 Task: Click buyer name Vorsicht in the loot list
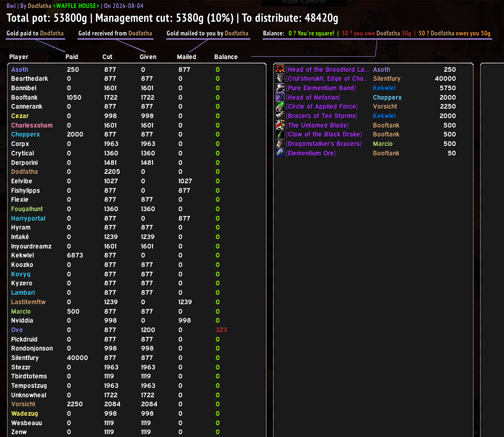[385, 106]
